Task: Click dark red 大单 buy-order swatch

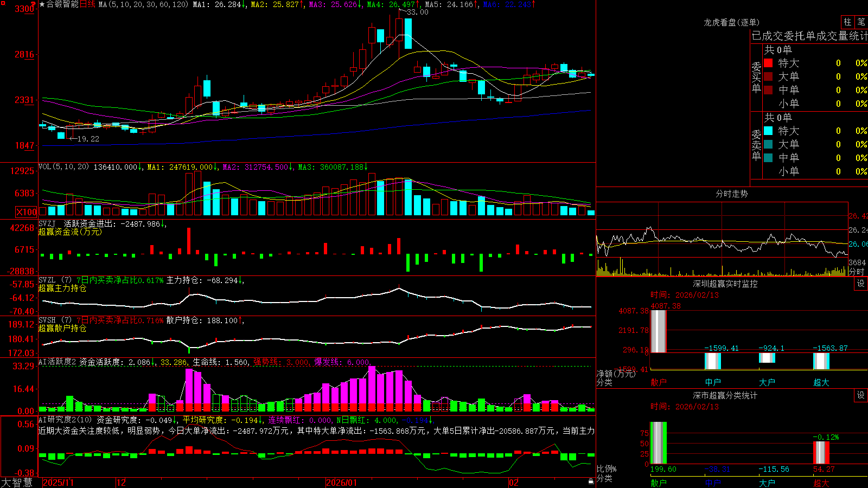Action: click(768, 76)
